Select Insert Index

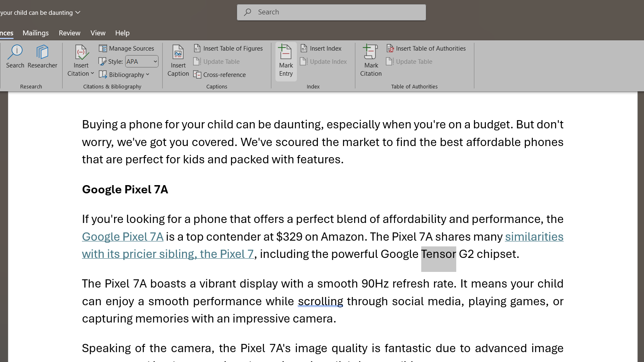pos(321,49)
